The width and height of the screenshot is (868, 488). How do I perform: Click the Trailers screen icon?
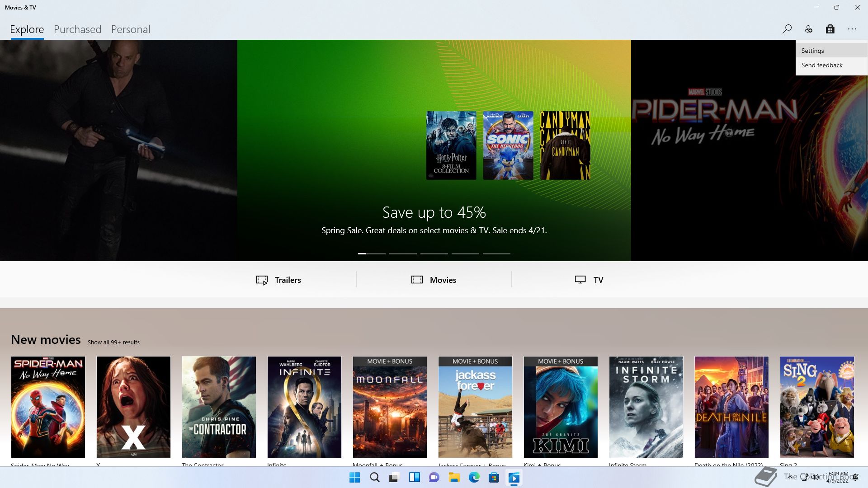[x=262, y=280]
